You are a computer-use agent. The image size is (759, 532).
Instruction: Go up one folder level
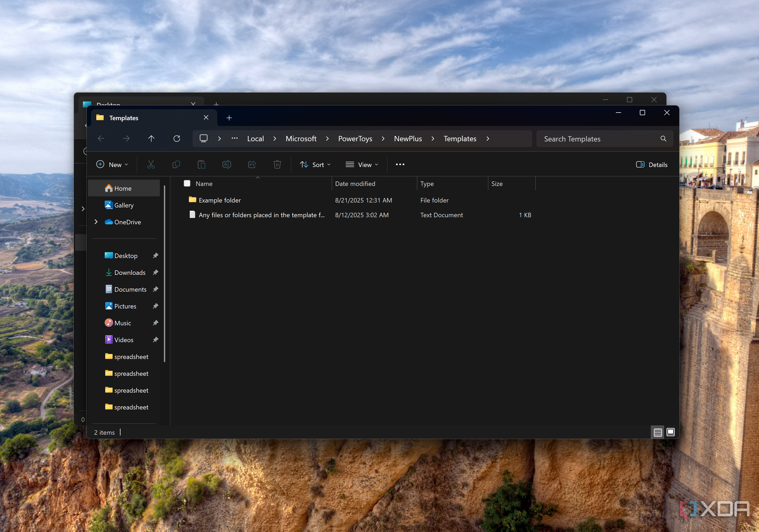151,139
